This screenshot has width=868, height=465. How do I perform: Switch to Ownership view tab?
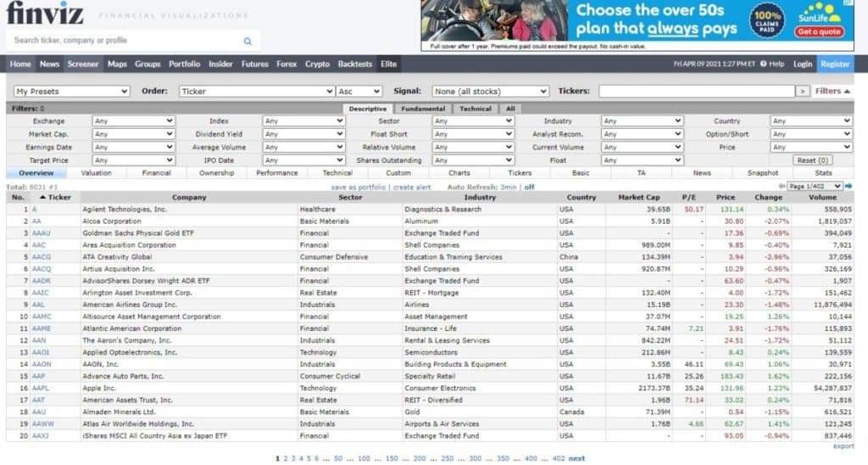216,173
